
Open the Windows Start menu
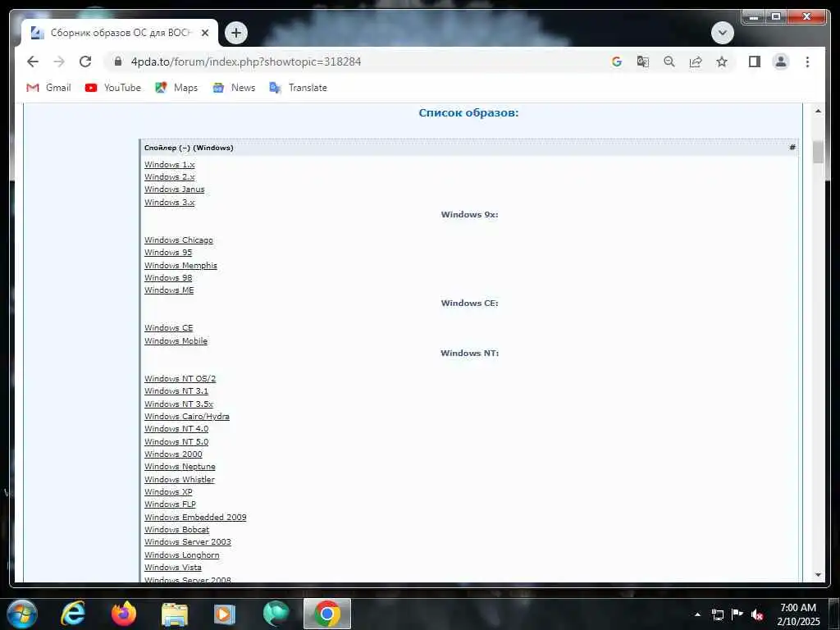pyautogui.click(x=21, y=614)
